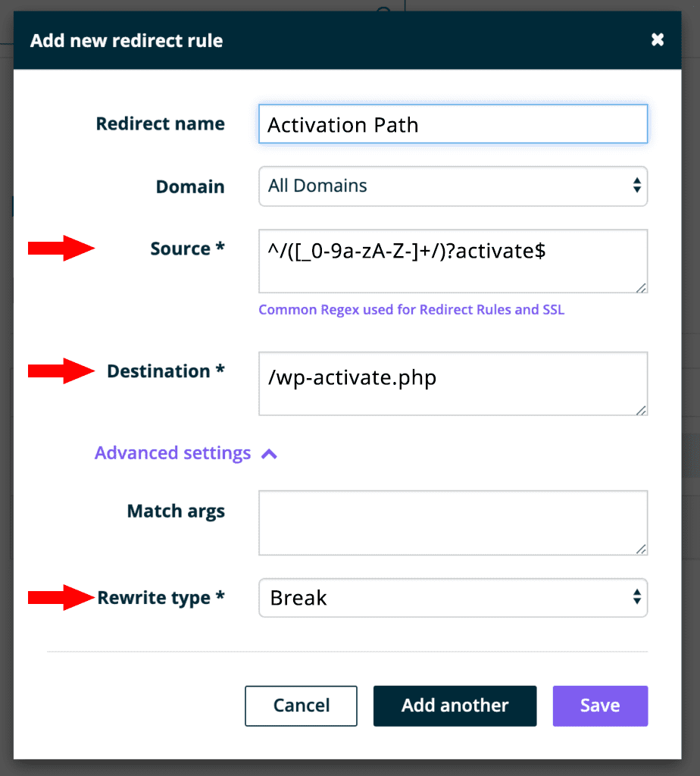Focus the Source regex text area
This screenshot has height=776, width=700.
(x=452, y=261)
